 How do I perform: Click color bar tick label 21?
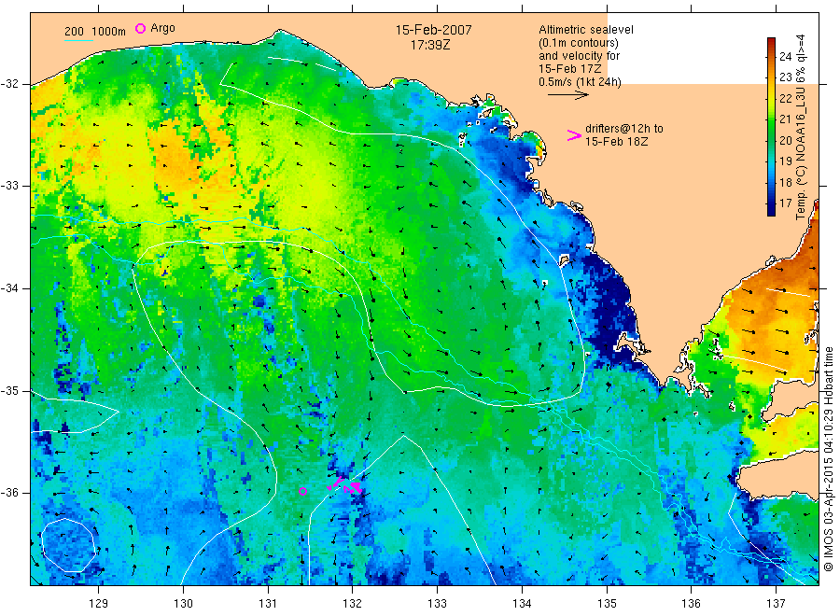click(785, 119)
